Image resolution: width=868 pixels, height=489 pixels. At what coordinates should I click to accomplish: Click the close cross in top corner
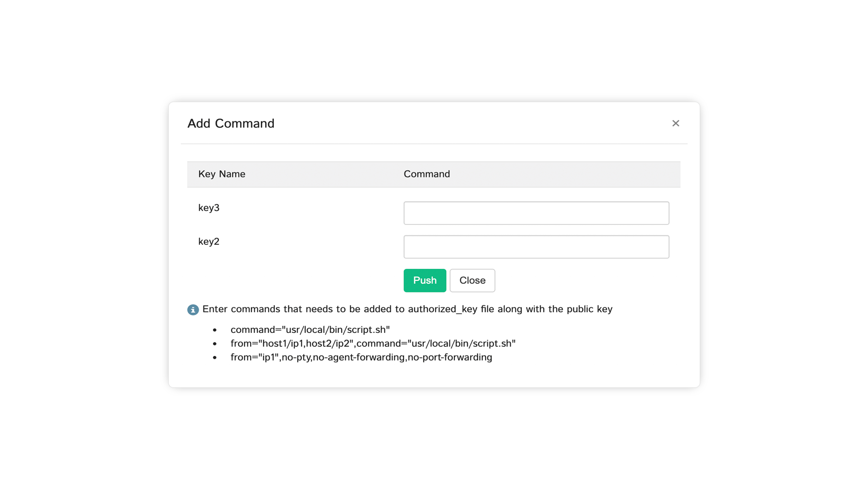676,123
